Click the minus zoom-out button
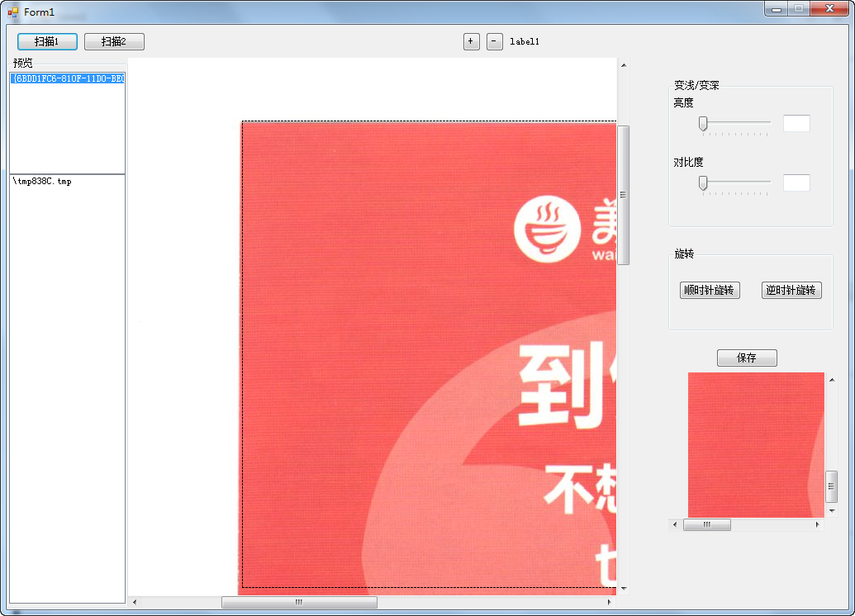 click(494, 41)
